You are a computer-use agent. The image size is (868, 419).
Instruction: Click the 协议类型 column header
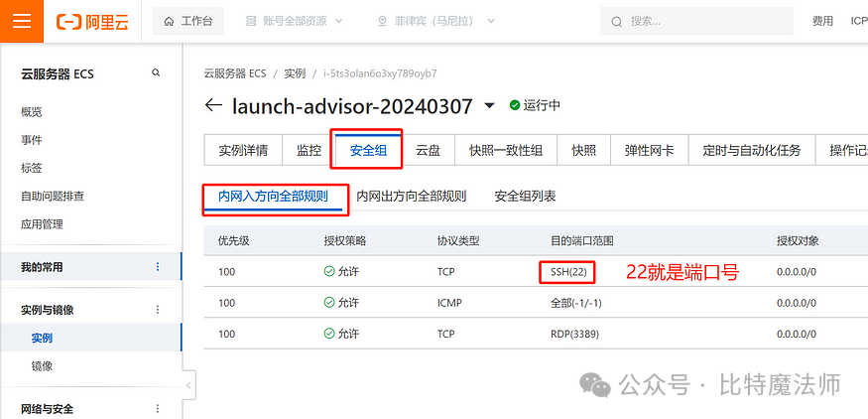tap(457, 241)
